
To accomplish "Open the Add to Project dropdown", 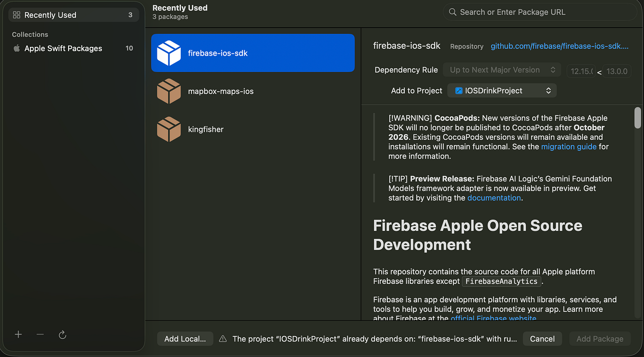I will [502, 91].
